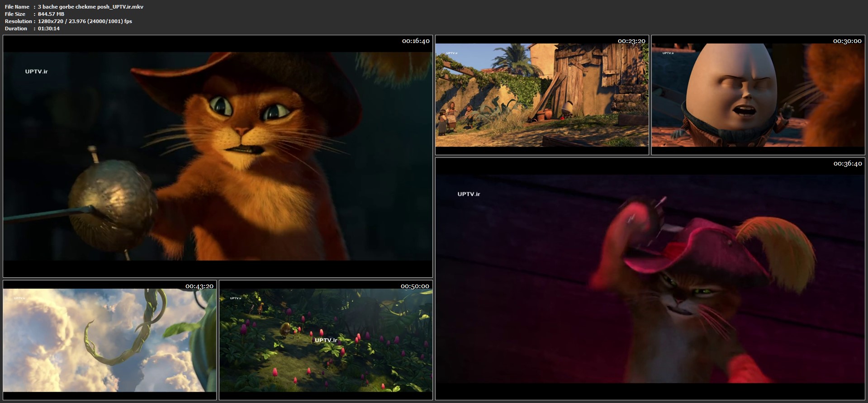
Task: Click the resolution value 1280x720 / 23.976 fps
Action: (85, 21)
